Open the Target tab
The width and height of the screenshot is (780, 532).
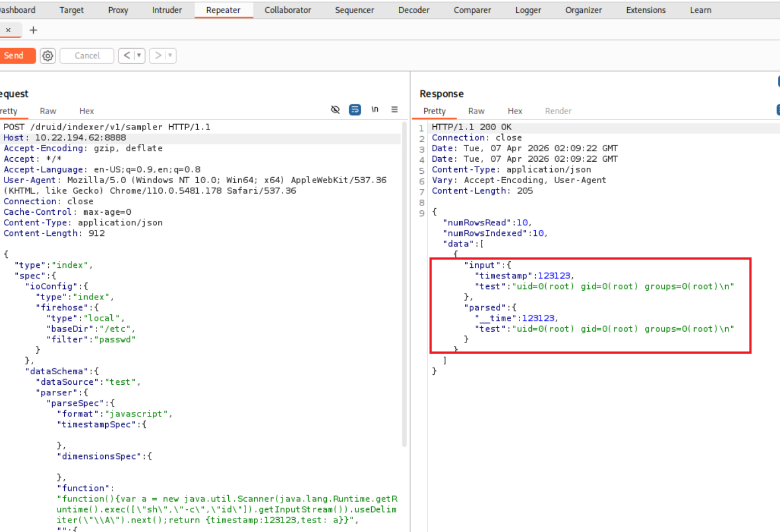(71, 10)
